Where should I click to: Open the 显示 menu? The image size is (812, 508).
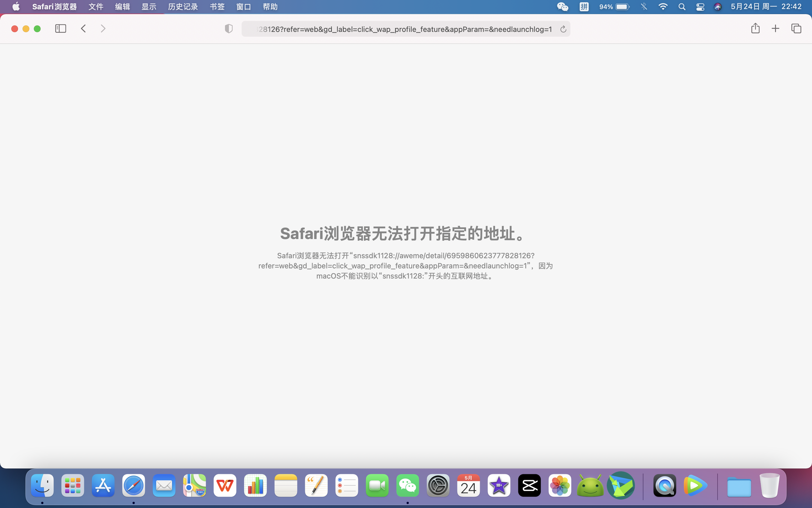click(x=149, y=7)
